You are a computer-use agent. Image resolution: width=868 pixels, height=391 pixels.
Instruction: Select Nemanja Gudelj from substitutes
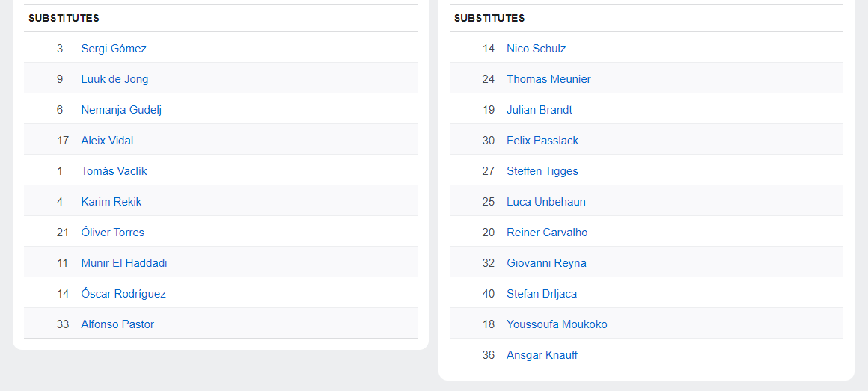tap(121, 110)
